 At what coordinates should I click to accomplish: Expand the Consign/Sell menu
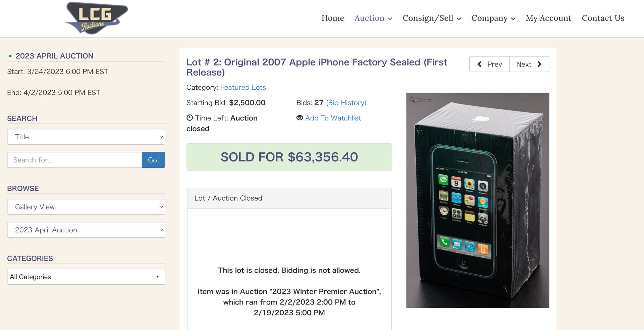[432, 18]
